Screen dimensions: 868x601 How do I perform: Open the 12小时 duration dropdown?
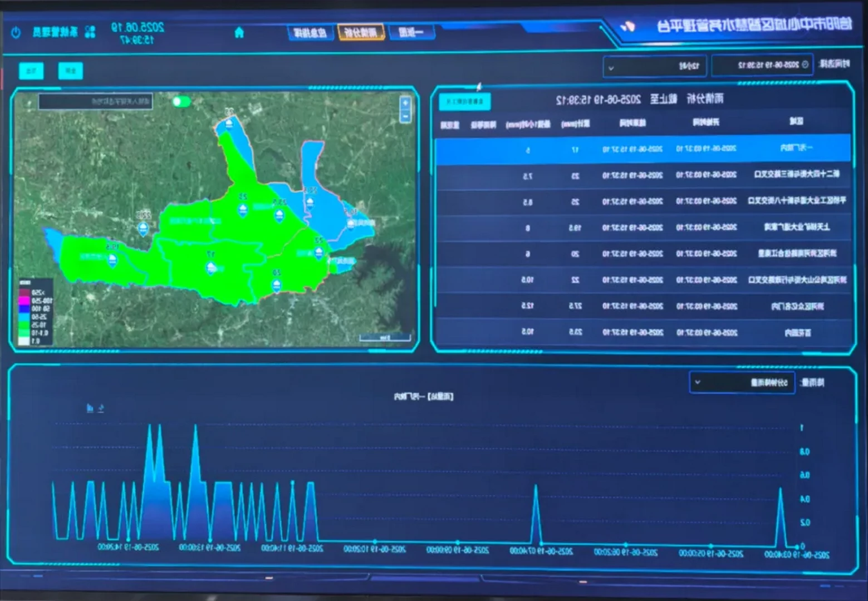coord(655,66)
